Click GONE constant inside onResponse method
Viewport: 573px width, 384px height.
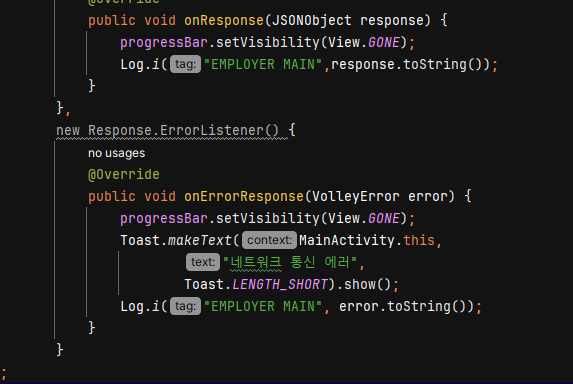tap(384, 42)
